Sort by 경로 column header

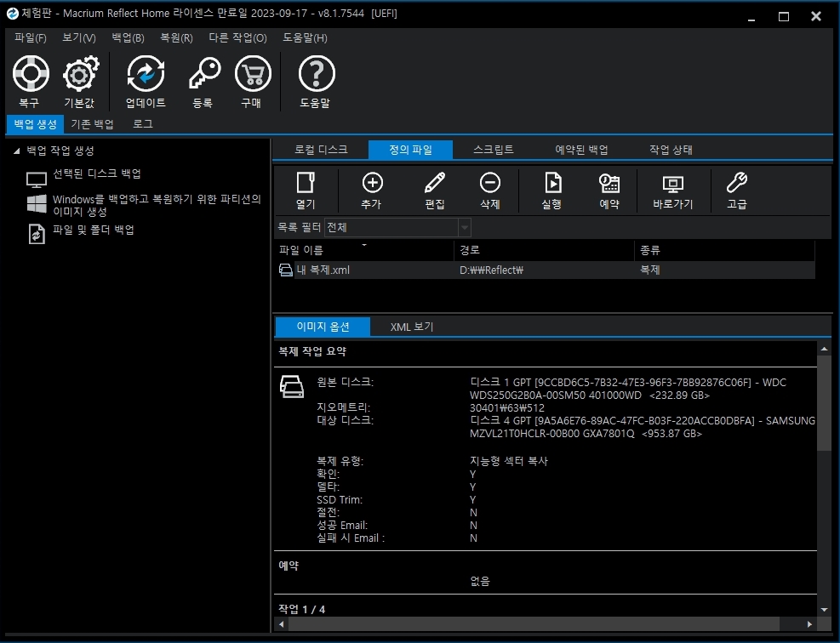click(x=545, y=250)
